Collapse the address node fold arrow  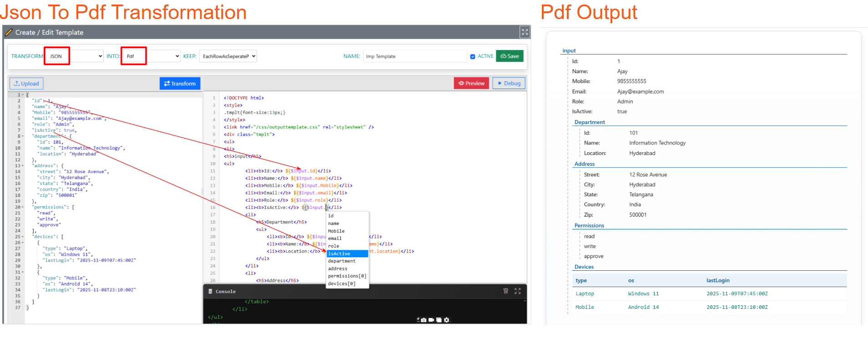pyautogui.click(x=23, y=166)
